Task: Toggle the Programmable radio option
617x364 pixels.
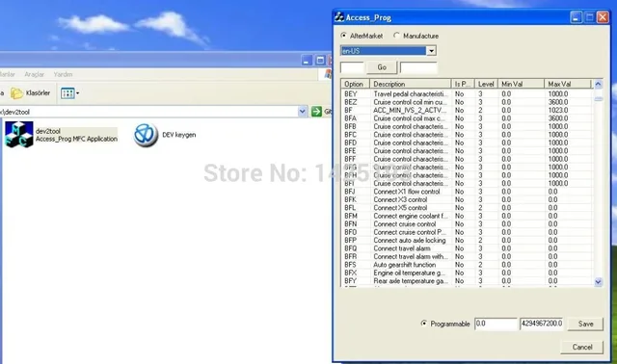Action: (424, 324)
